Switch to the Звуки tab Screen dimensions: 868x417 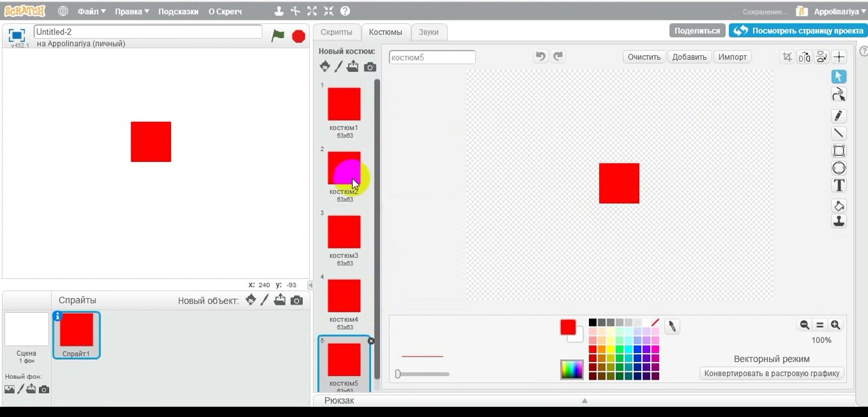coord(429,32)
